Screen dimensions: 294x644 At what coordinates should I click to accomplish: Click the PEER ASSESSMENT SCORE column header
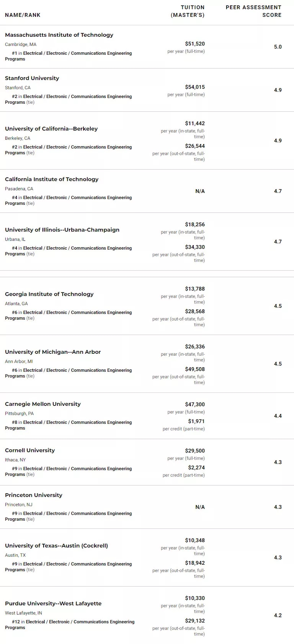pos(253,11)
